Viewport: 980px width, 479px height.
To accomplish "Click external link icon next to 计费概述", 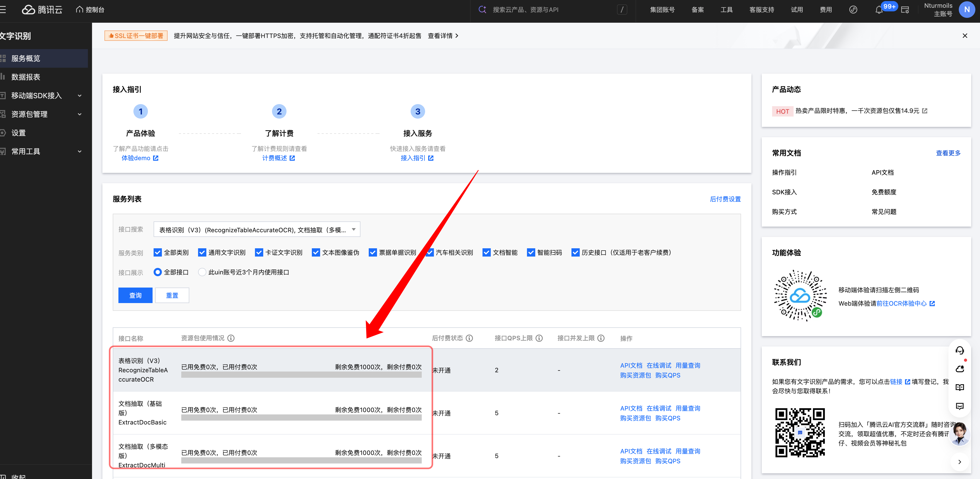I will pyautogui.click(x=292, y=158).
